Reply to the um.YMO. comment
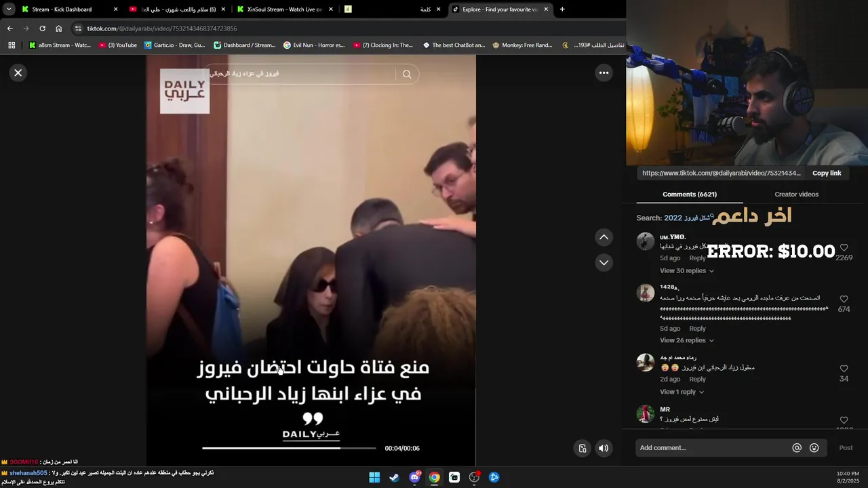This screenshot has height=488, width=868. coord(698,258)
